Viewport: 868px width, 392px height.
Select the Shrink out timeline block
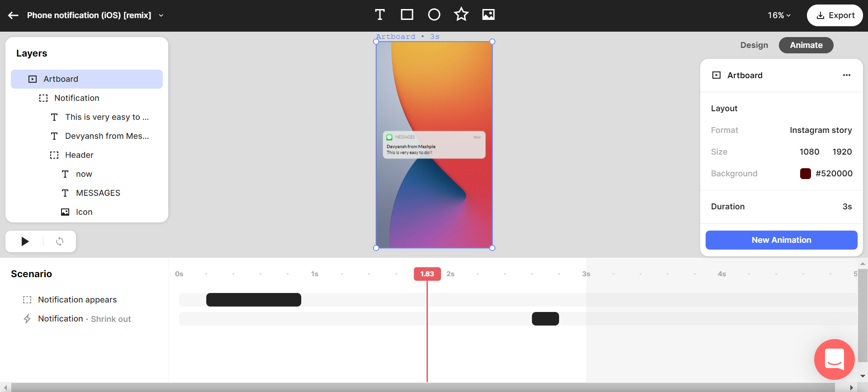pyautogui.click(x=545, y=319)
